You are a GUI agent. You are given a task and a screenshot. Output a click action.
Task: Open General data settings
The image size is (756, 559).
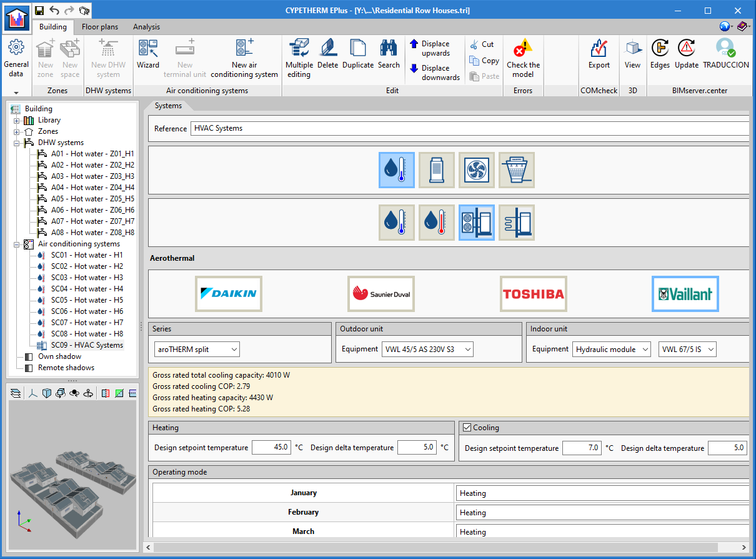tap(16, 58)
